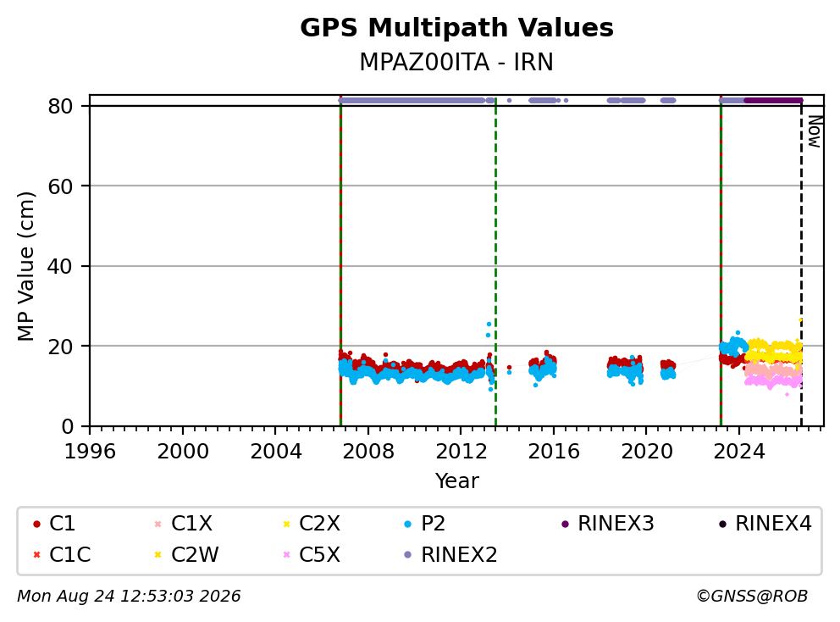Click the C5X legend entry

(x=311, y=554)
